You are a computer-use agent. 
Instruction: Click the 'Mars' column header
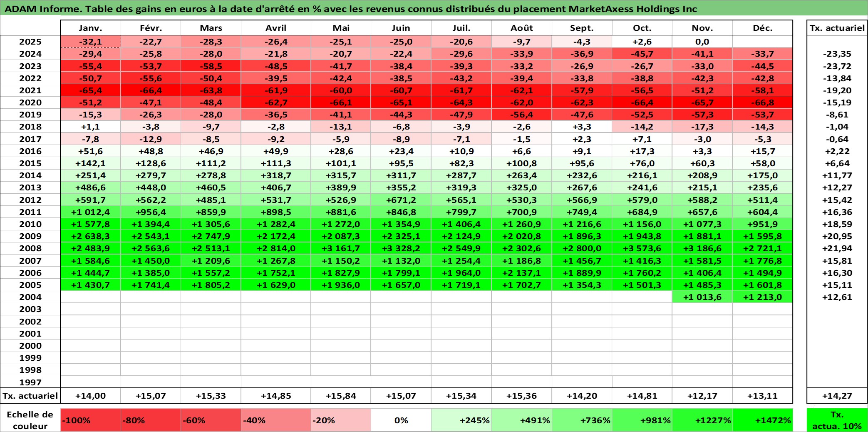pyautogui.click(x=211, y=28)
